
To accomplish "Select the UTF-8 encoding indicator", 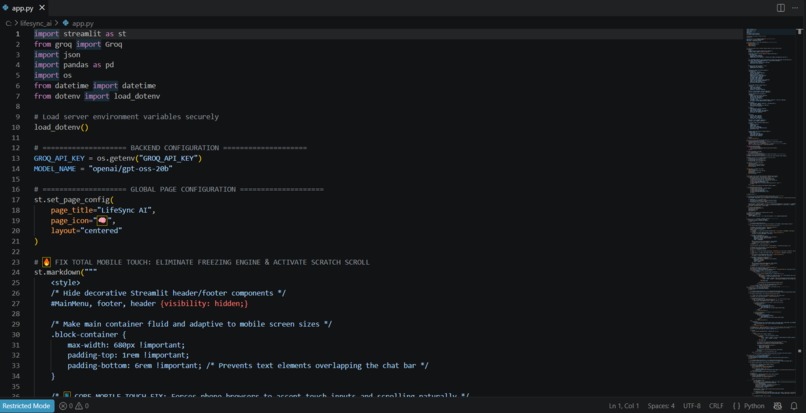I will (x=691, y=406).
